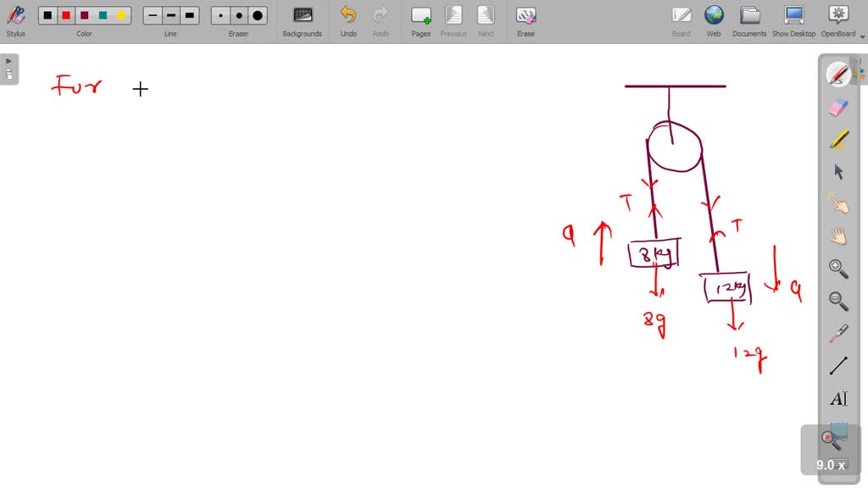Select the straight Line drawing tool

838,366
